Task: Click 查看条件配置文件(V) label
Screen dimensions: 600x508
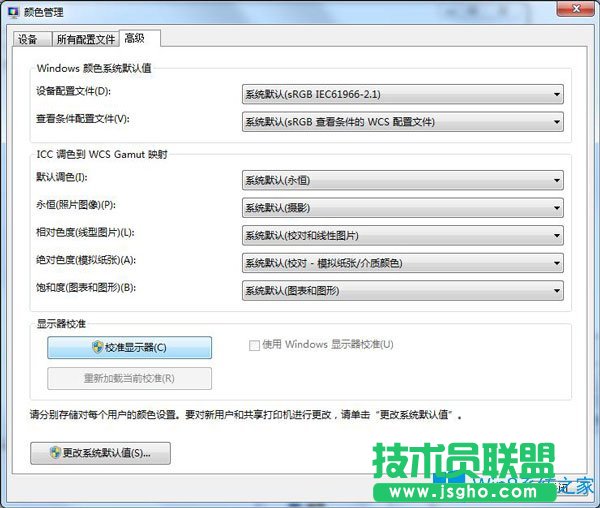Action: [x=83, y=119]
